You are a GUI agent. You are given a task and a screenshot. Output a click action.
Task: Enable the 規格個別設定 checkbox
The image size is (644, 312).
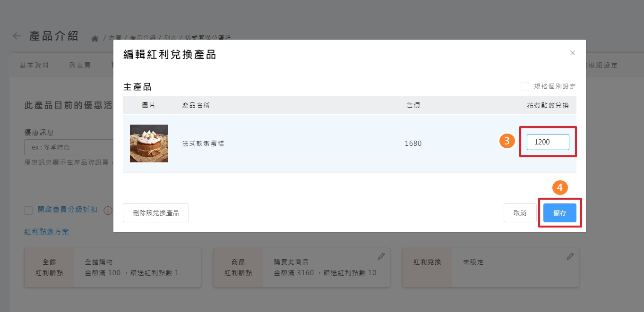tap(524, 87)
